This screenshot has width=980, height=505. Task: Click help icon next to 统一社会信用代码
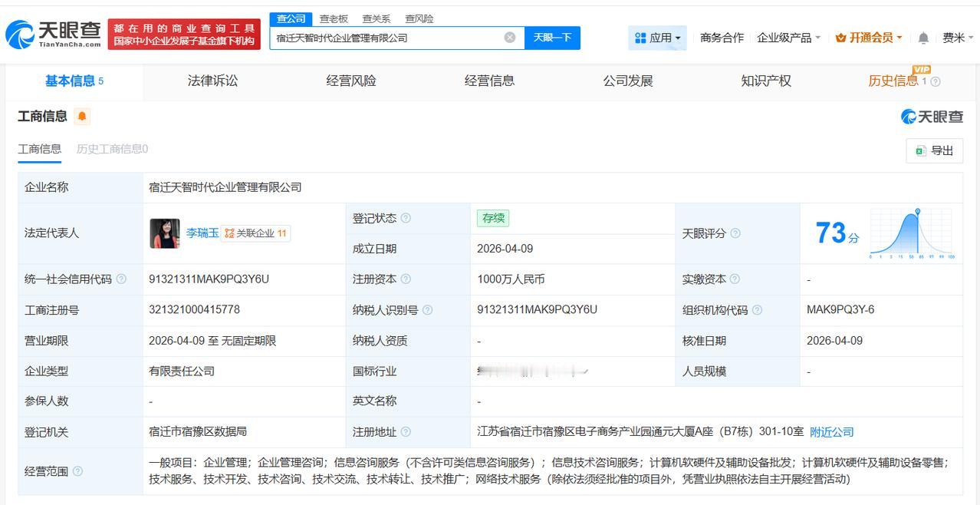tap(121, 279)
